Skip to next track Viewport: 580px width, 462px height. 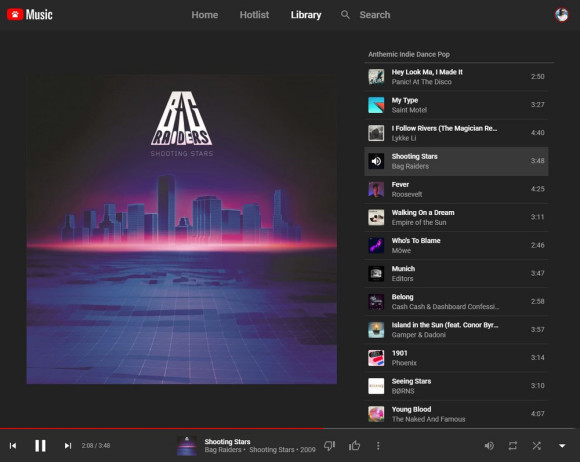coord(68,446)
